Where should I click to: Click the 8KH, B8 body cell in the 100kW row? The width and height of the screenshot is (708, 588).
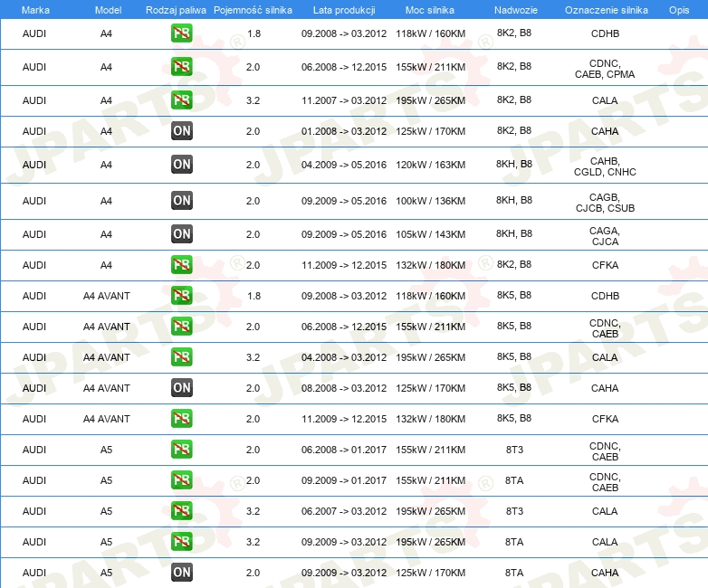pyautogui.click(x=514, y=200)
